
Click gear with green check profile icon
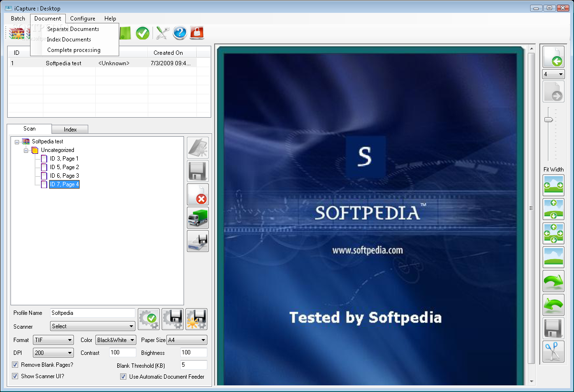(149, 319)
